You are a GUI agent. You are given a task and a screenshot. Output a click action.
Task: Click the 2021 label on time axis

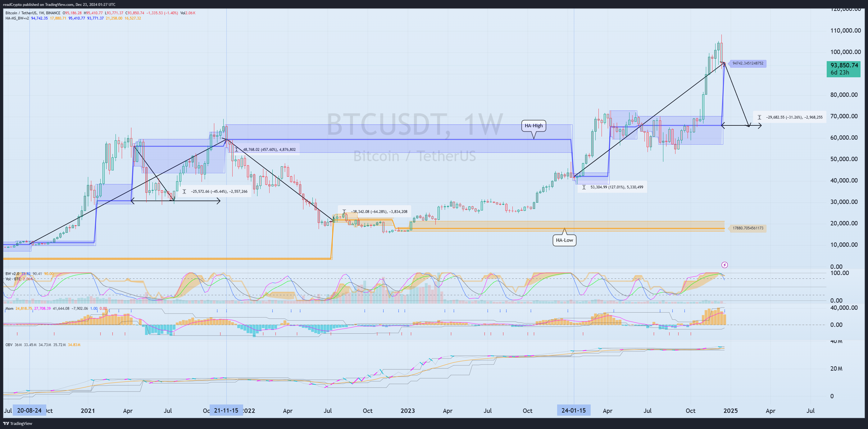[88, 411]
